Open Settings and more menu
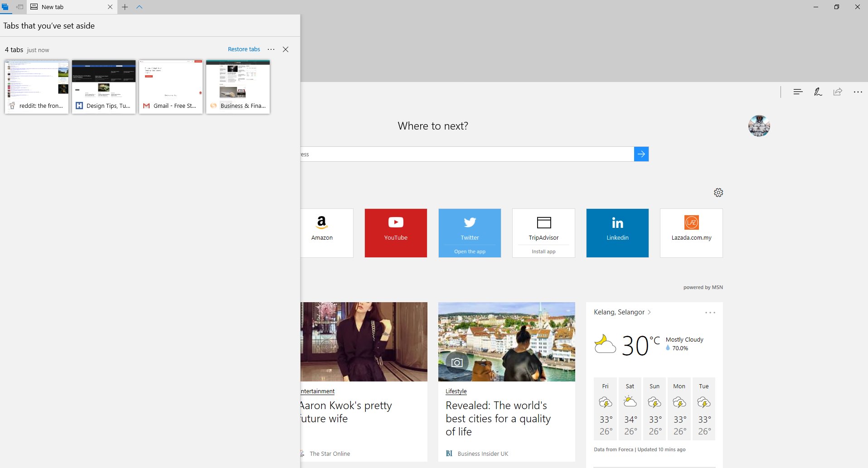 (x=858, y=92)
